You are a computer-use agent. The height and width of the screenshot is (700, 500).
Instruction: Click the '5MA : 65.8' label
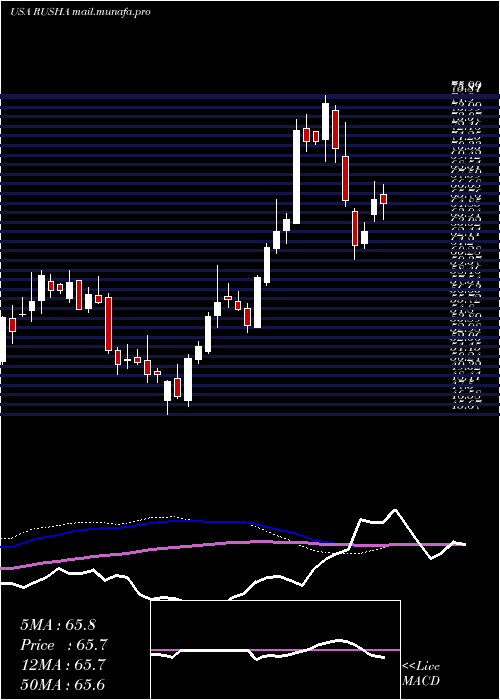58,625
